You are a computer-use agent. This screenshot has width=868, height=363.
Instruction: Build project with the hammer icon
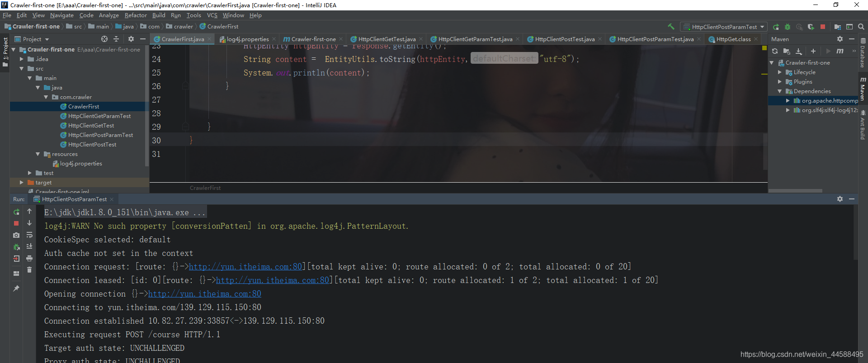point(671,27)
